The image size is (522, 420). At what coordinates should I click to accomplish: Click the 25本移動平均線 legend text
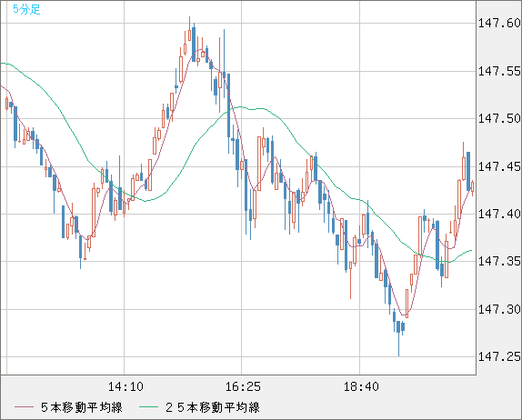tap(213, 407)
